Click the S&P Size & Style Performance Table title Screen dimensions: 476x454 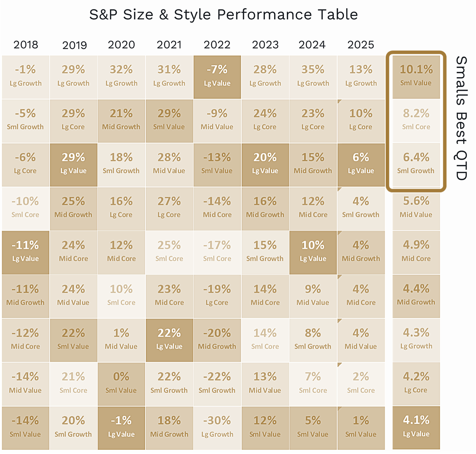(223, 14)
